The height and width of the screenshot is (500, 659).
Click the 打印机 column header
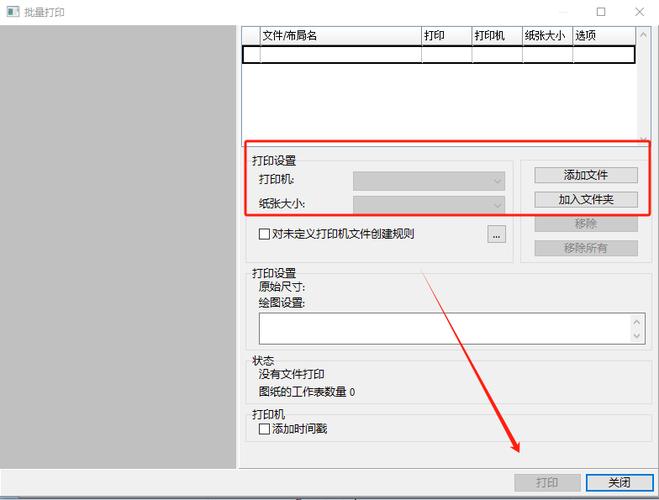pyautogui.click(x=497, y=36)
